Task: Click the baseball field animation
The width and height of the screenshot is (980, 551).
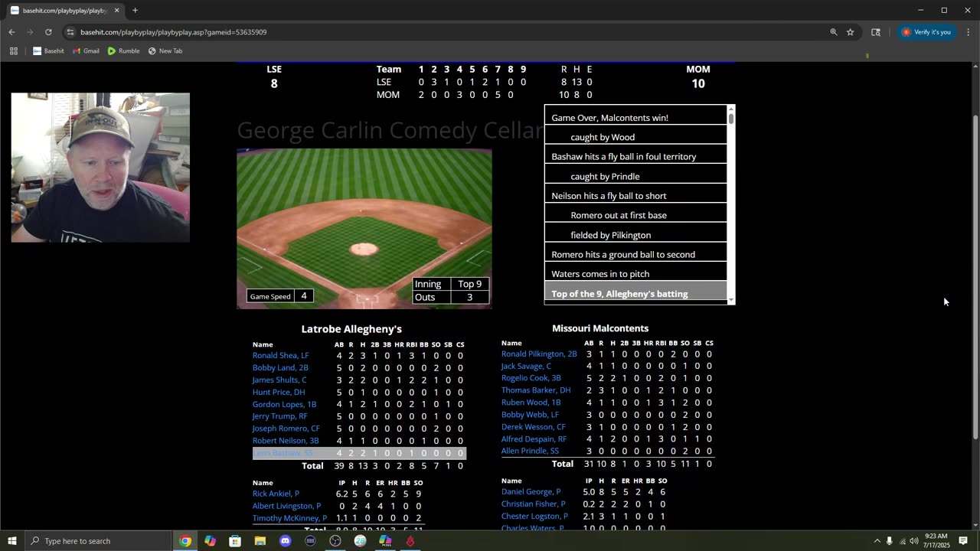Action: pos(364,228)
